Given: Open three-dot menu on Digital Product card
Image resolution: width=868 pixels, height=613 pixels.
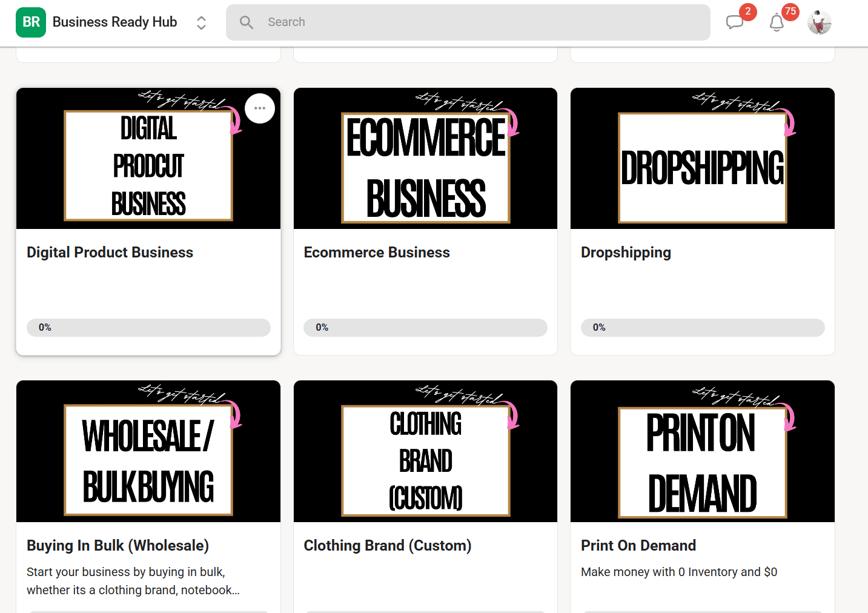Looking at the screenshot, I should (x=260, y=108).
